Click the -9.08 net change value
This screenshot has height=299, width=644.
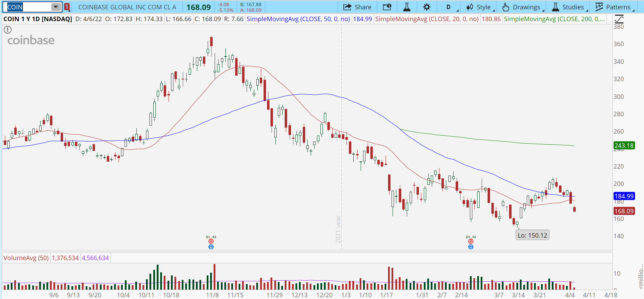point(223,5)
